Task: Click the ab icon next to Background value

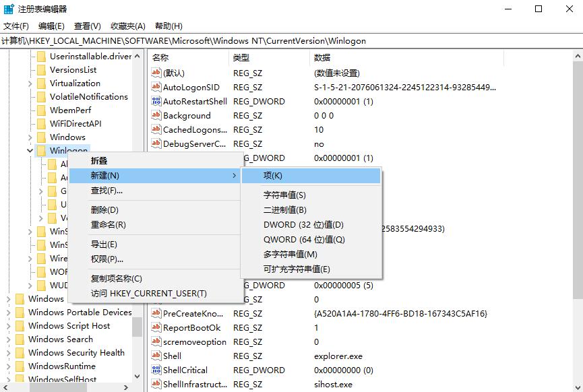Action: (x=156, y=116)
